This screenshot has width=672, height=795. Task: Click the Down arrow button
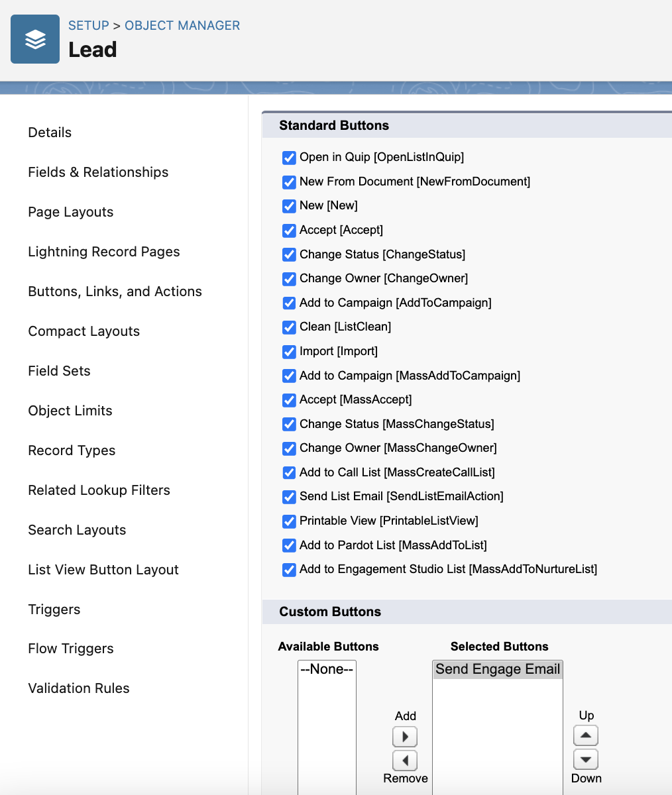click(x=586, y=759)
